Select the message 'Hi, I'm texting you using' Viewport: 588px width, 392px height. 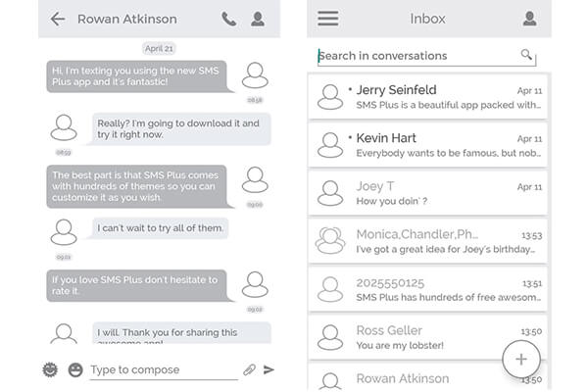coord(139,76)
